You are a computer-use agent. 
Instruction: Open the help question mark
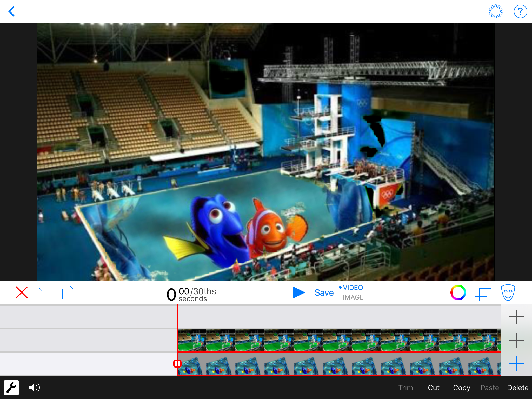tap(520, 11)
